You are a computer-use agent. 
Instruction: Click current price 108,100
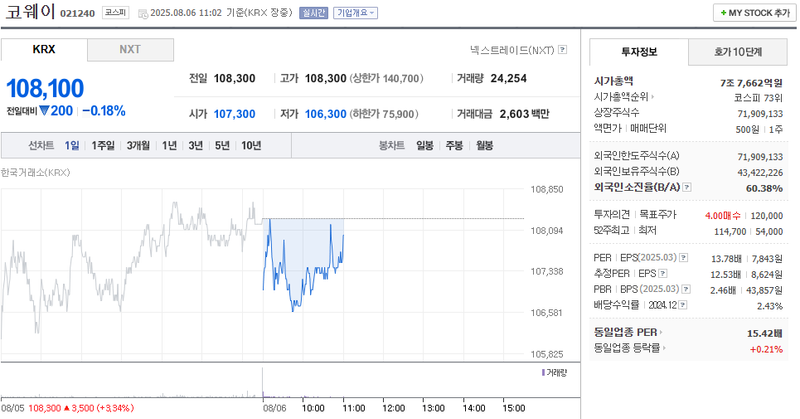45,88
